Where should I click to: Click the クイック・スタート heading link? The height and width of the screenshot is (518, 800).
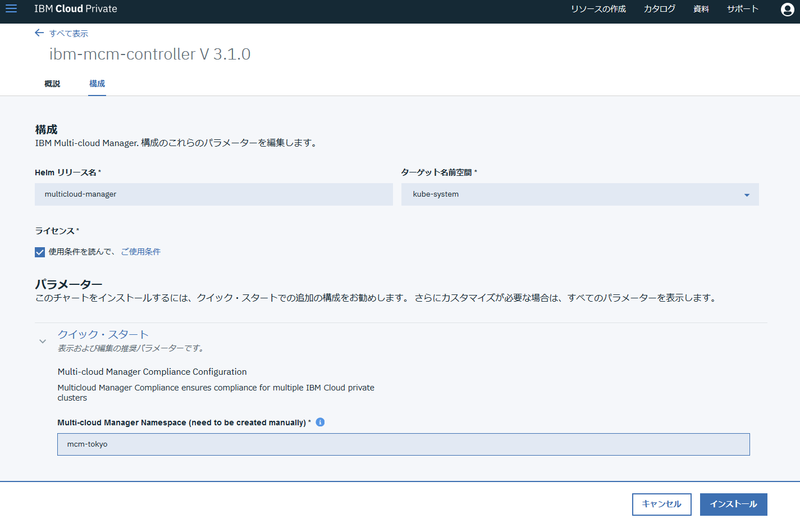(x=103, y=335)
